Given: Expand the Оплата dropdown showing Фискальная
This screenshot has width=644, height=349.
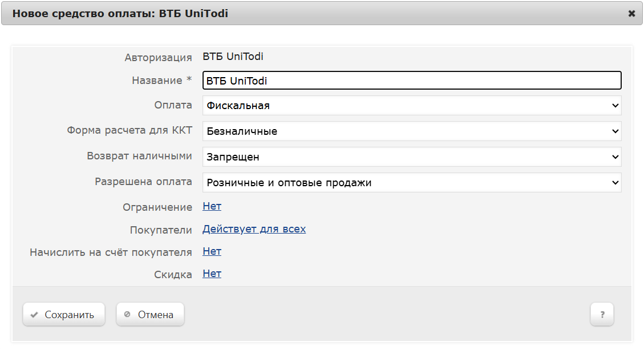Looking at the screenshot, I should pyautogui.click(x=411, y=106).
